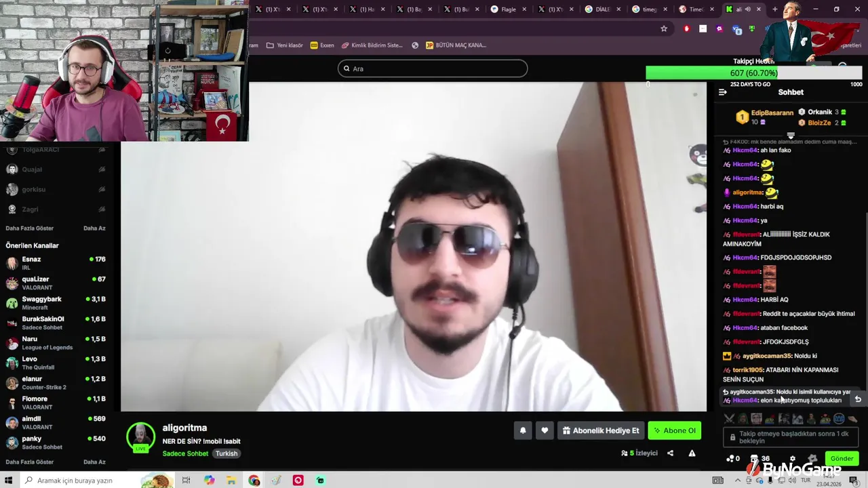This screenshot has width=868, height=488.
Task: Open Chrome from the taskbar
Action: click(254, 481)
